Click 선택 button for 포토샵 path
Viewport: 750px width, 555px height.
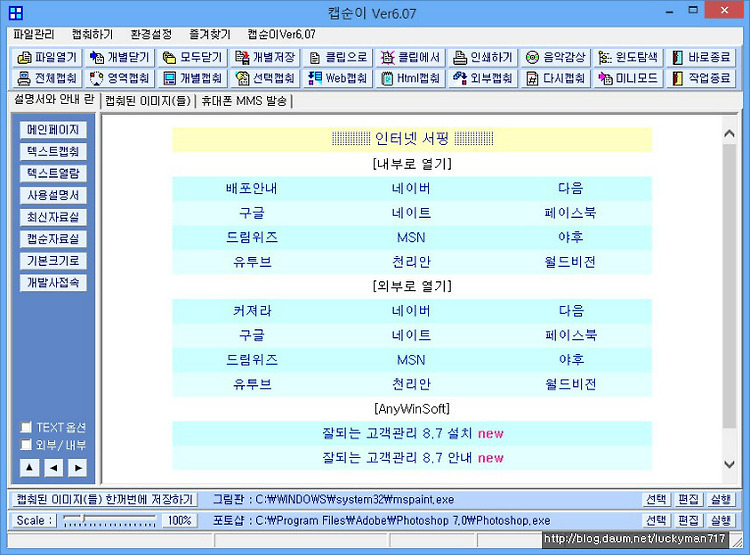[656, 521]
